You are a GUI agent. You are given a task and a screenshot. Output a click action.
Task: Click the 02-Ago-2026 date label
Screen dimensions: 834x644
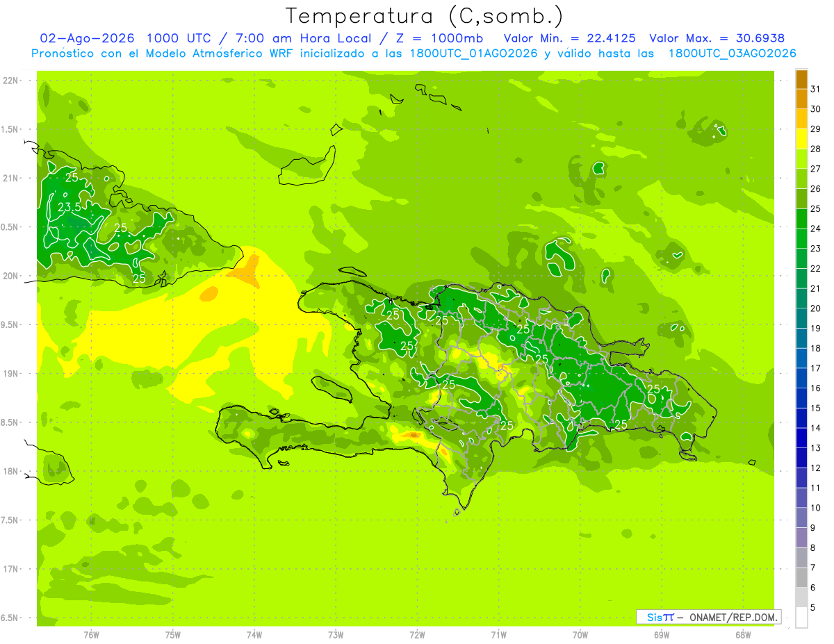(x=86, y=38)
